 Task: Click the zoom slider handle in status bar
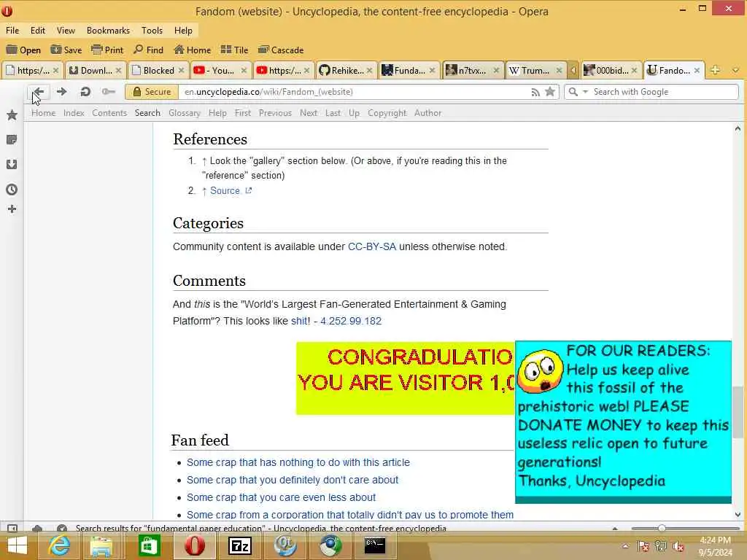pyautogui.click(x=662, y=528)
